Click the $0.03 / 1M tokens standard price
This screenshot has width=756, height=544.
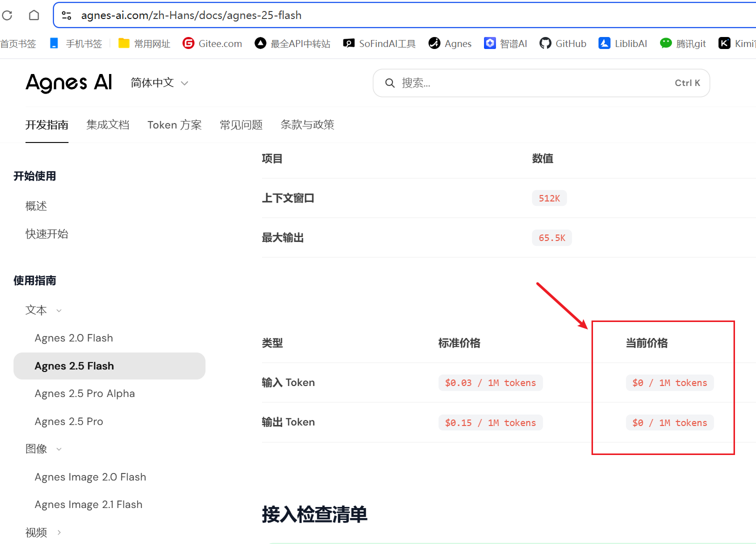coord(490,383)
